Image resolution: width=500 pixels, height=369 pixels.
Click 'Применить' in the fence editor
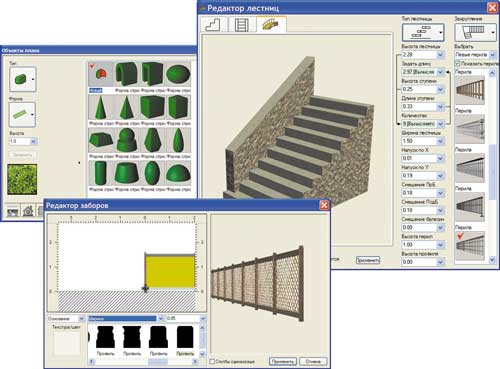coord(283,361)
